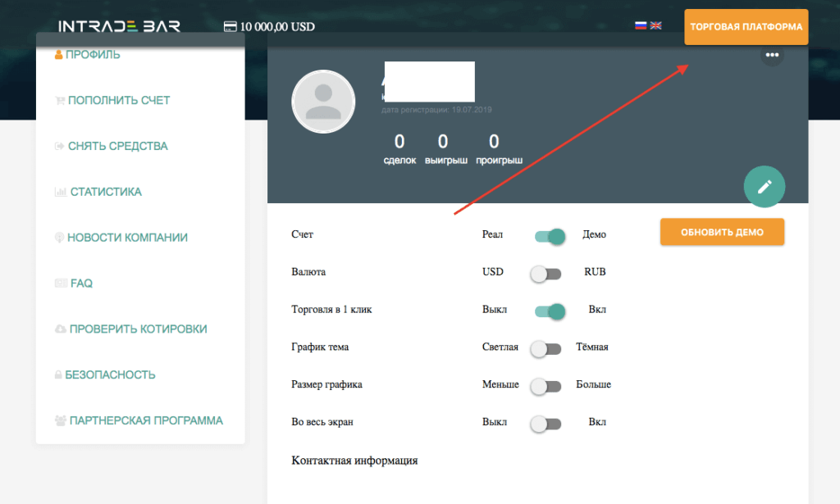Click the edit profile pencil icon
This screenshot has width=840, height=504.
click(x=764, y=187)
